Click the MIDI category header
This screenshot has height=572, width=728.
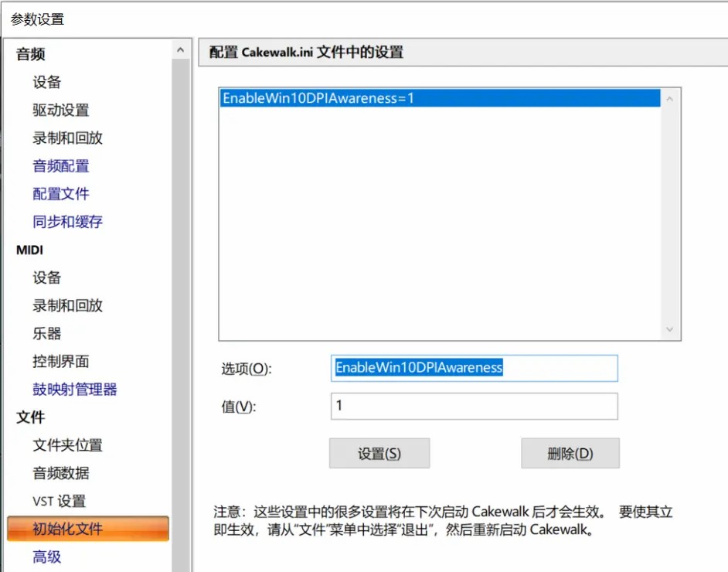(x=29, y=250)
